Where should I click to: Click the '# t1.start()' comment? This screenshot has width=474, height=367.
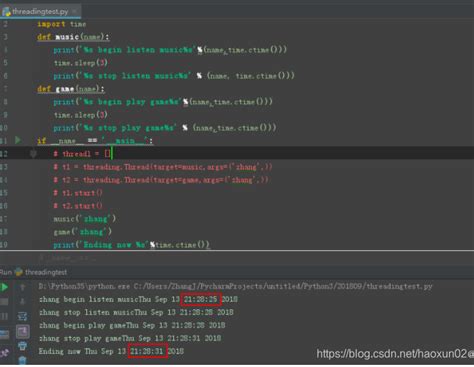click(x=78, y=193)
